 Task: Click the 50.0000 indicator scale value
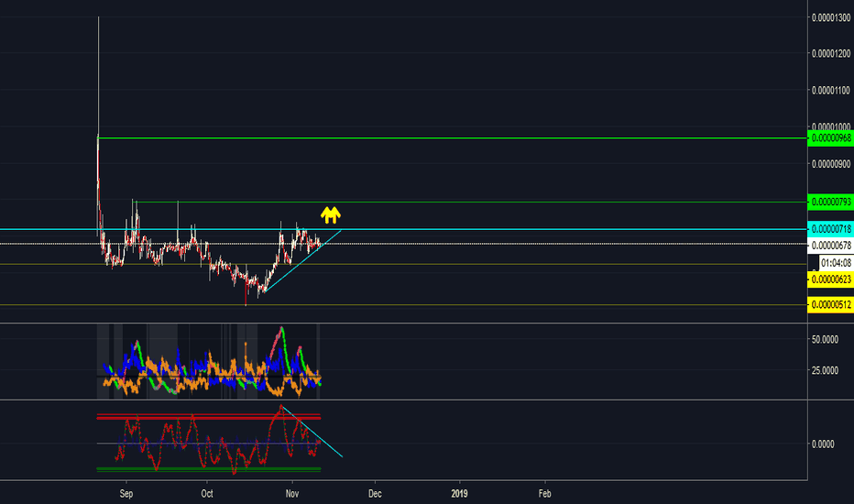(x=825, y=339)
